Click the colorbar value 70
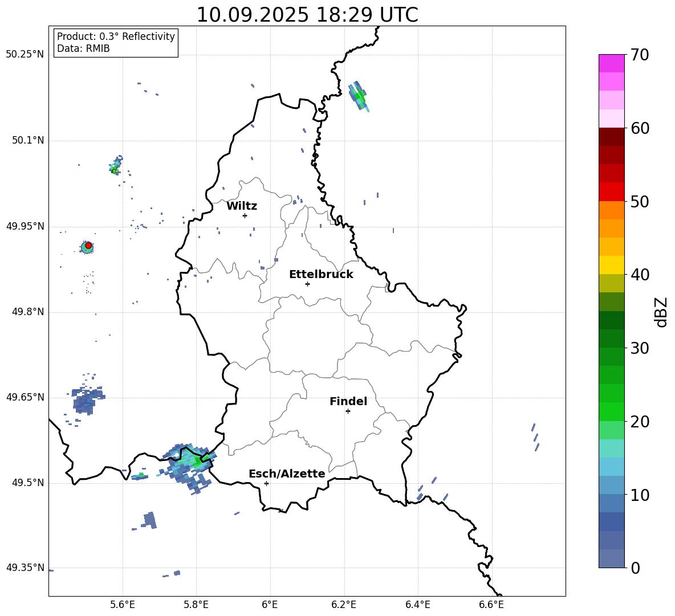Screen dimensions: 675x616 [x=640, y=55]
